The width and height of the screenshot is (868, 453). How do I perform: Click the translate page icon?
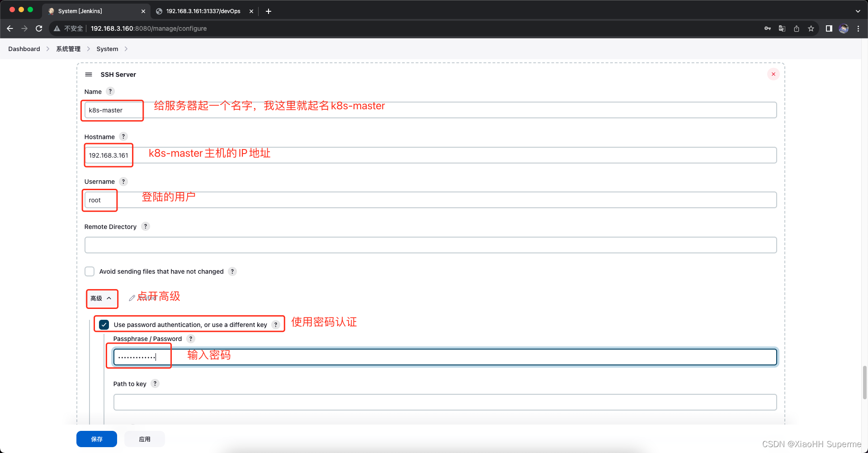pyautogui.click(x=782, y=28)
